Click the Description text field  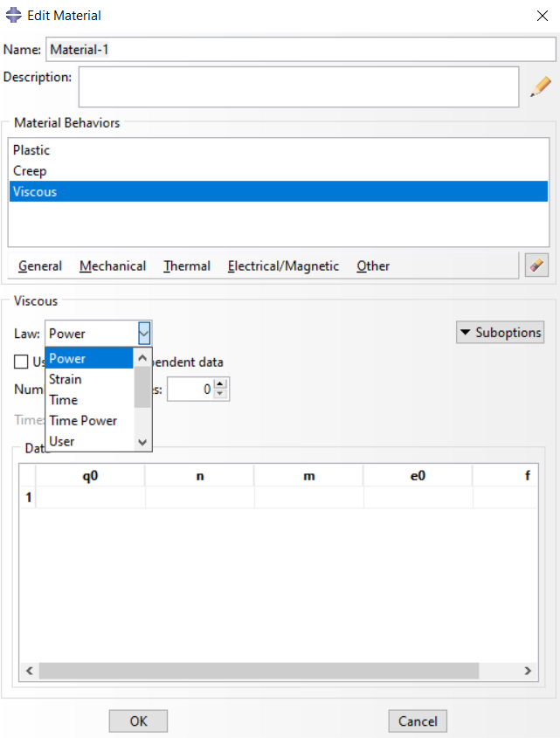click(x=299, y=87)
